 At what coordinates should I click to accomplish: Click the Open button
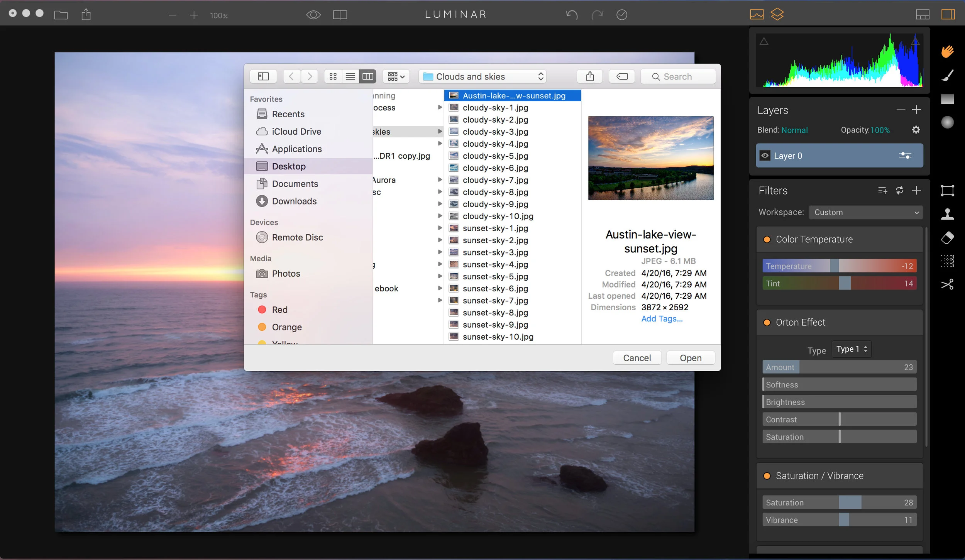(x=691, y=358)
